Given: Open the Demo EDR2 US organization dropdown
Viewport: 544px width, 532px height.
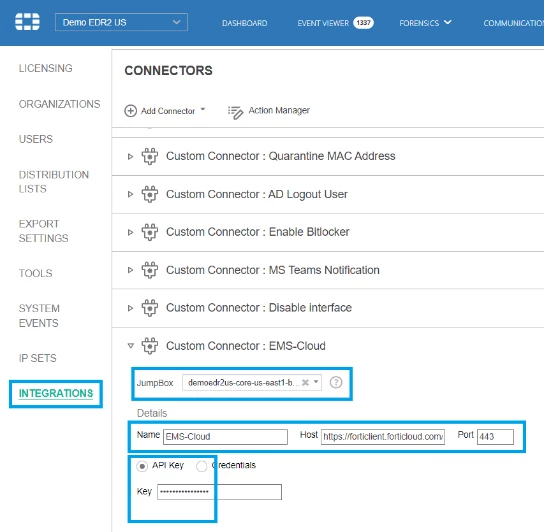Looking at the screenshot, I should [x=121, y=22].
